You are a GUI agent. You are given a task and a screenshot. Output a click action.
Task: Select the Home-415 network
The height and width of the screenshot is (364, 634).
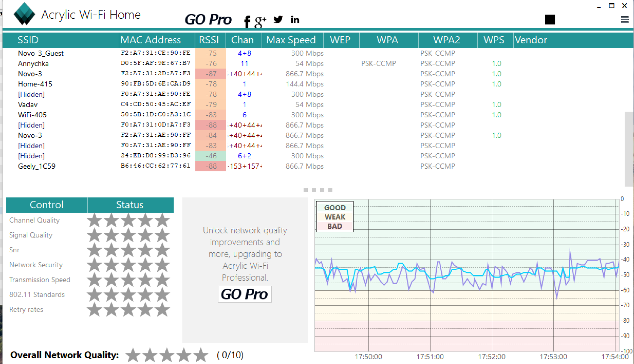point(314,84)
